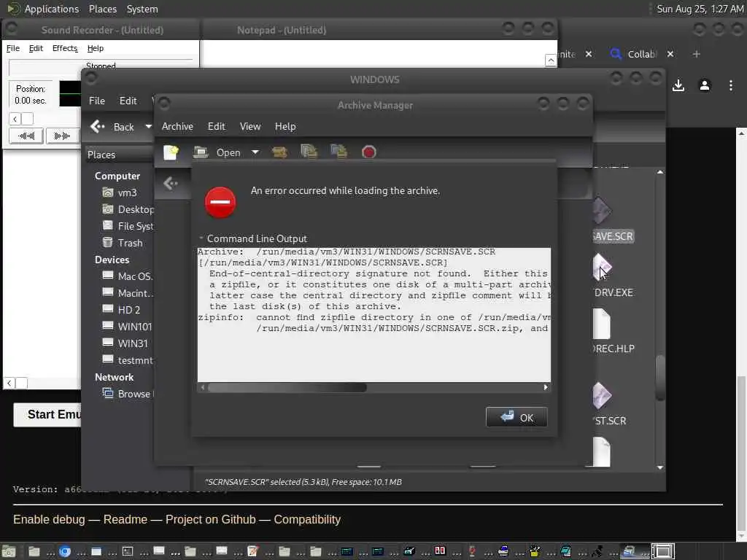Collapse the Command Line Output expander
Viewport: 747px width, 560px height.
click(x=201, y=238)
